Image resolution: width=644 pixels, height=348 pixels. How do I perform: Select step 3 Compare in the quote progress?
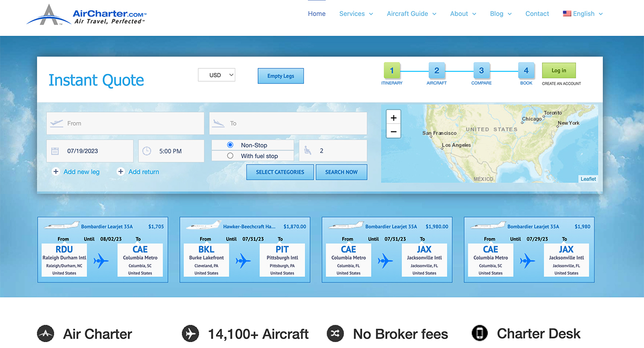tap(481, 70)
